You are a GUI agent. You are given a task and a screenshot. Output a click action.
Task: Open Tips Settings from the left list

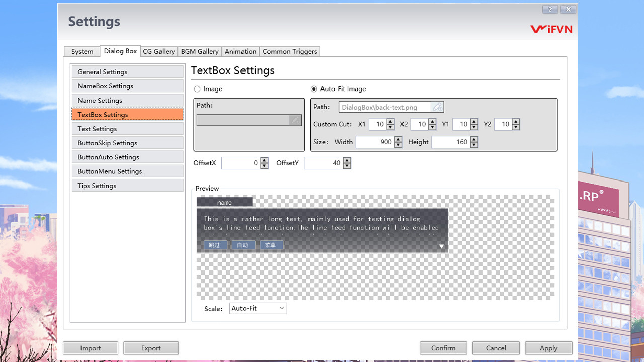point(127,185)
